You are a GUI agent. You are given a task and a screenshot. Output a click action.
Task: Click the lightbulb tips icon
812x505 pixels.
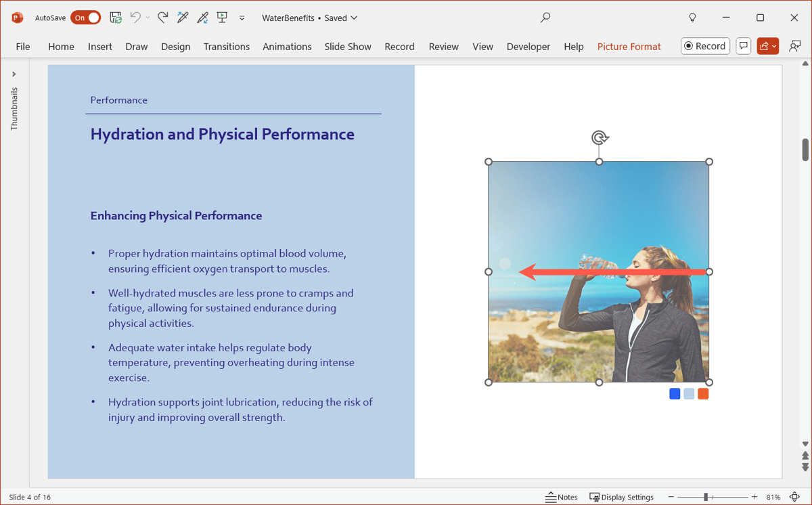692,18
